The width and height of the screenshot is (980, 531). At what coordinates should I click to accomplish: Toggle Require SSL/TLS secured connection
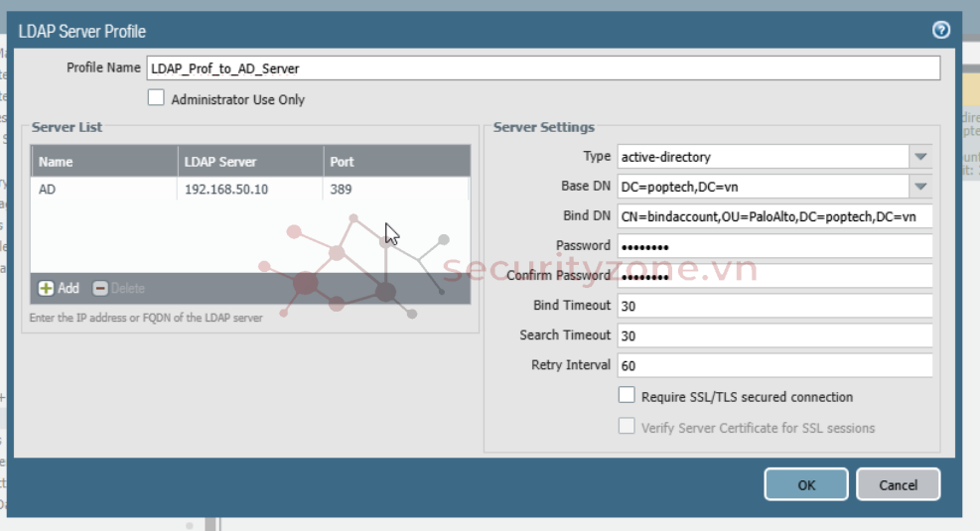click(627, 395)
